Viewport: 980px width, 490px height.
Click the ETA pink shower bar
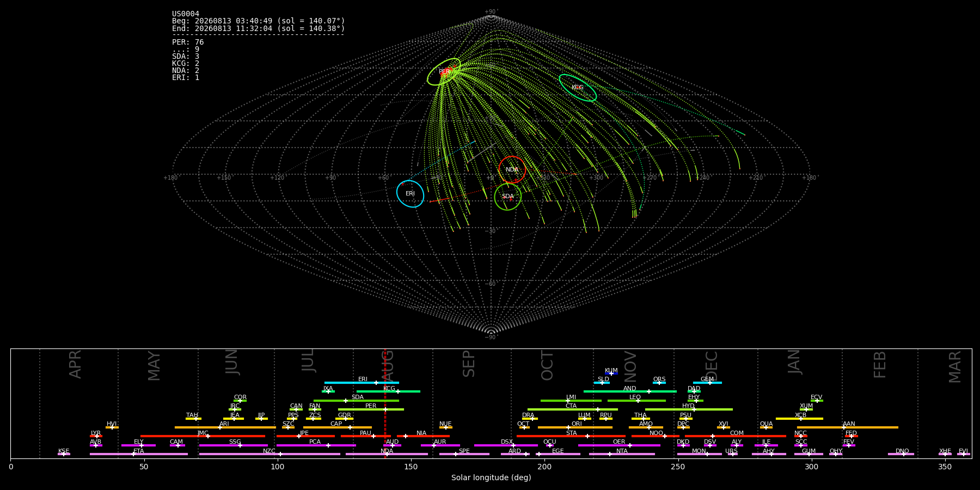(139, 454)
